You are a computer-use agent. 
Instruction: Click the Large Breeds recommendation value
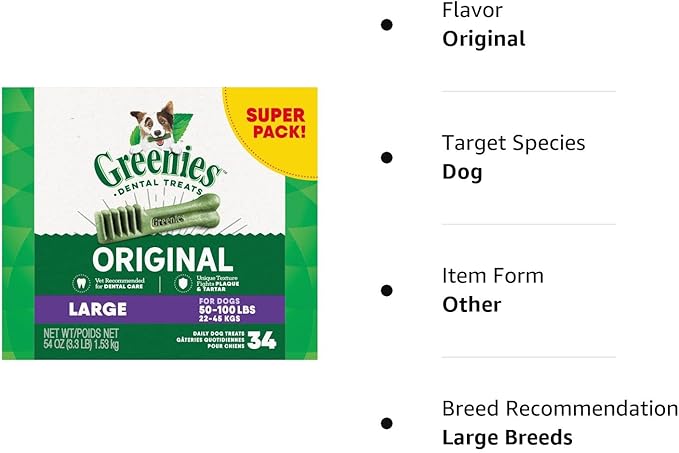[507, 437]
